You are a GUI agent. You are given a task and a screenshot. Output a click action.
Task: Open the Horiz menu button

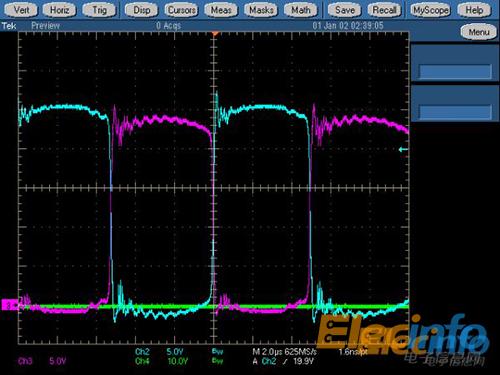tap(59, 10)
